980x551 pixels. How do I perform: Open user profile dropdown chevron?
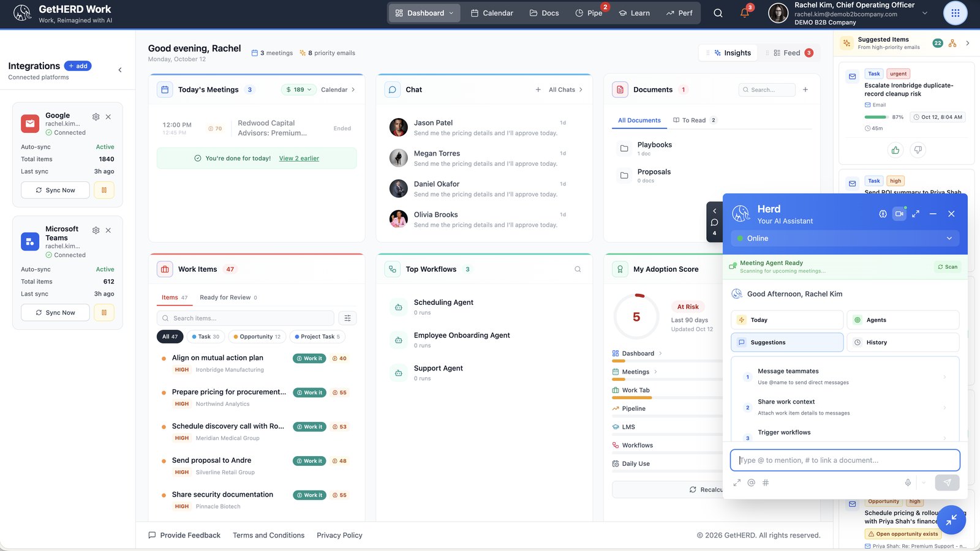tap(925, 13)
